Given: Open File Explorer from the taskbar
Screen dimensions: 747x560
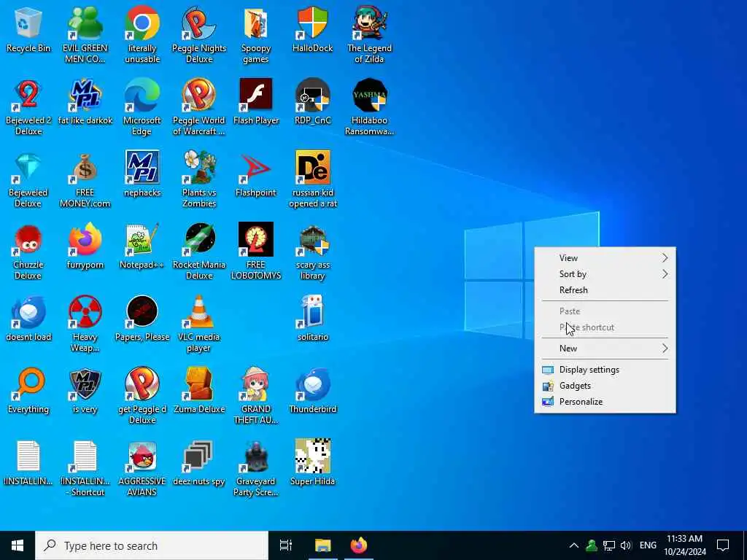Looking at the screenshot, I should pos(322,545).
